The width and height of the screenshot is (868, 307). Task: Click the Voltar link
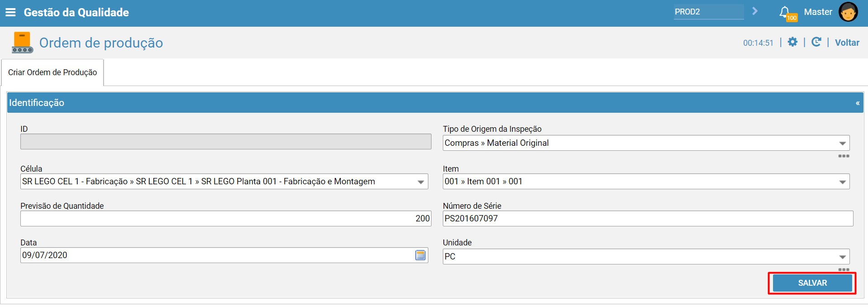[x=847, y=43]
